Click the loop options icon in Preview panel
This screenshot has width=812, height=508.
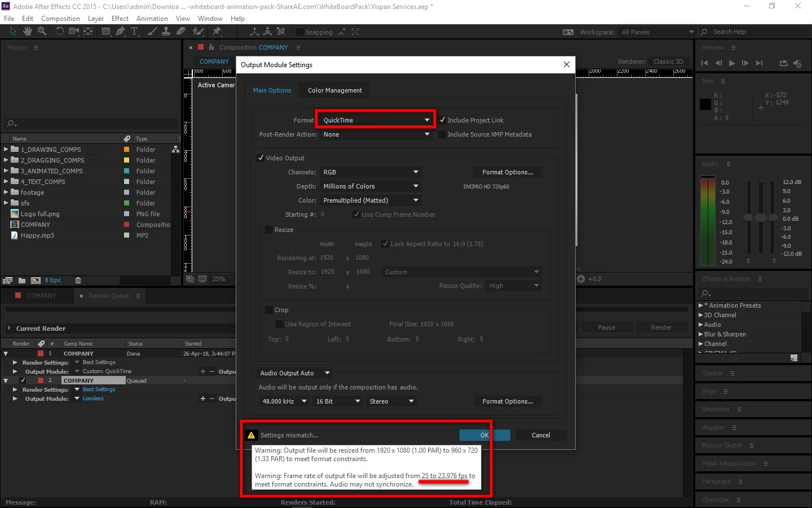click(783, 63)
